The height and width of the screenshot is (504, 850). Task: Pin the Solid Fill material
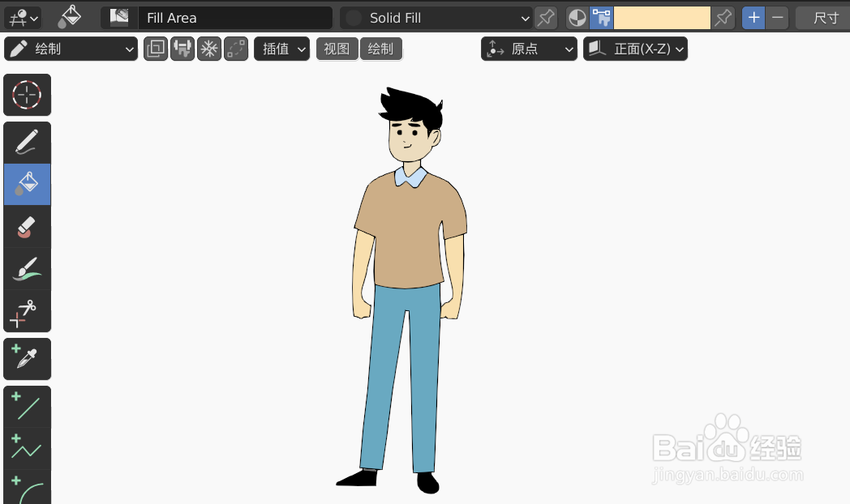point(545,18)
